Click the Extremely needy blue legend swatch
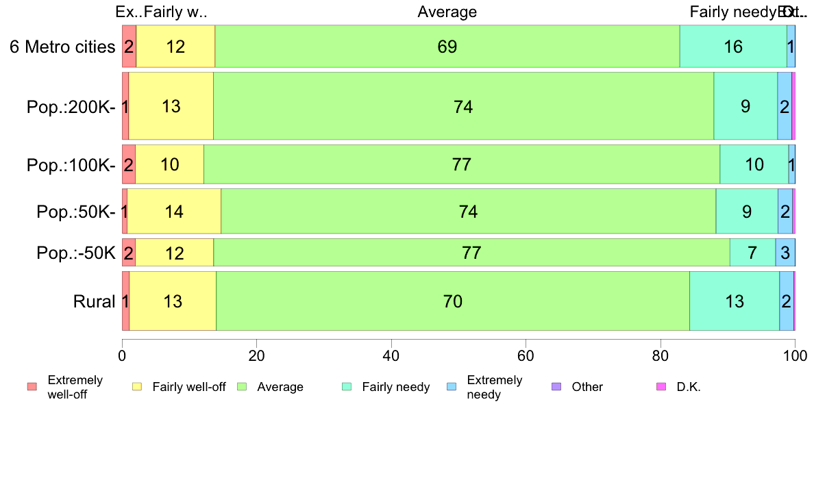This screenshot has height=504, width=814. point(452,387)
